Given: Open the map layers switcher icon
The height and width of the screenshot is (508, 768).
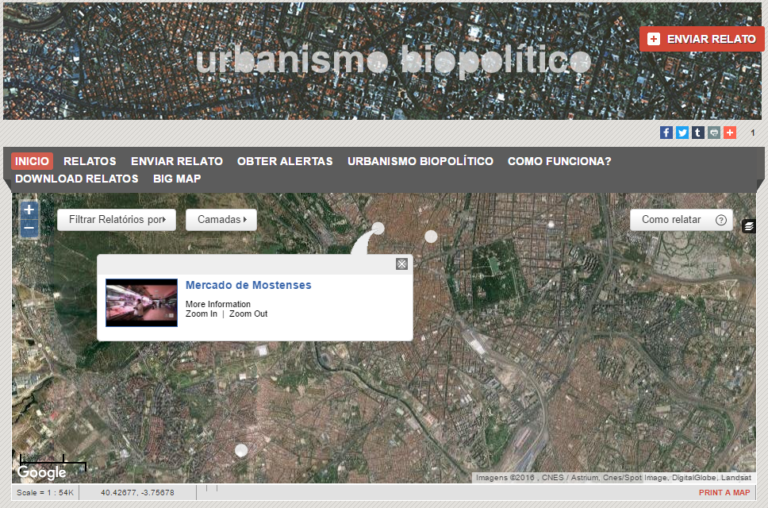Looking at the screenshot, I should pos(748,226).
